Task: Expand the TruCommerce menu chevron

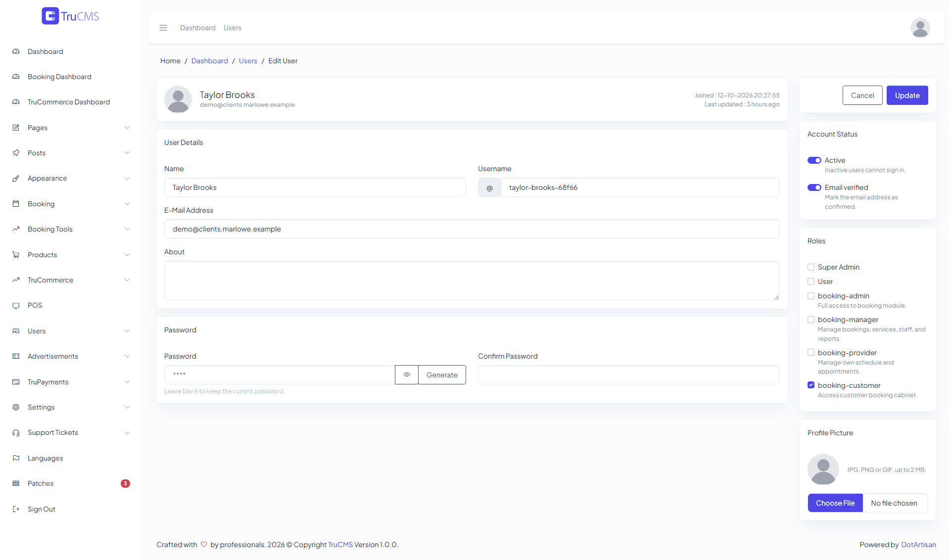Action: pos(127,280)
